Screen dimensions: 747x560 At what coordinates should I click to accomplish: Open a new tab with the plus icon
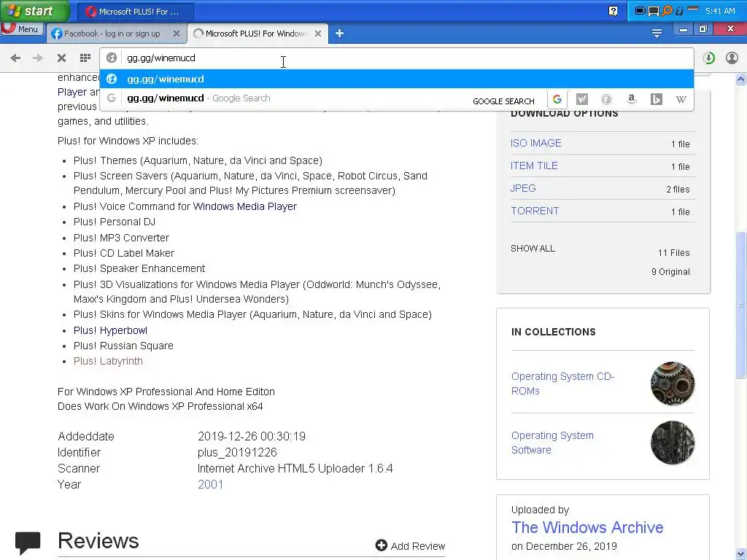pos(339,34)
